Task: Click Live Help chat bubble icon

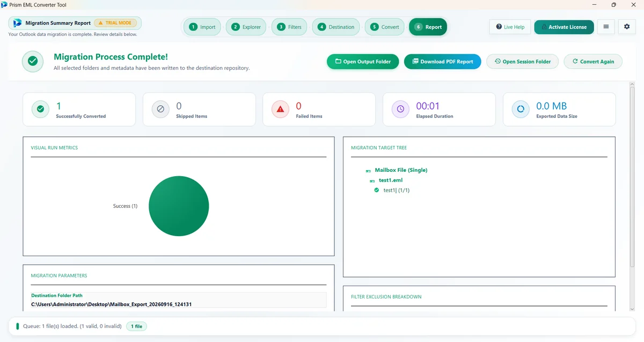Action: pos(499,27)
